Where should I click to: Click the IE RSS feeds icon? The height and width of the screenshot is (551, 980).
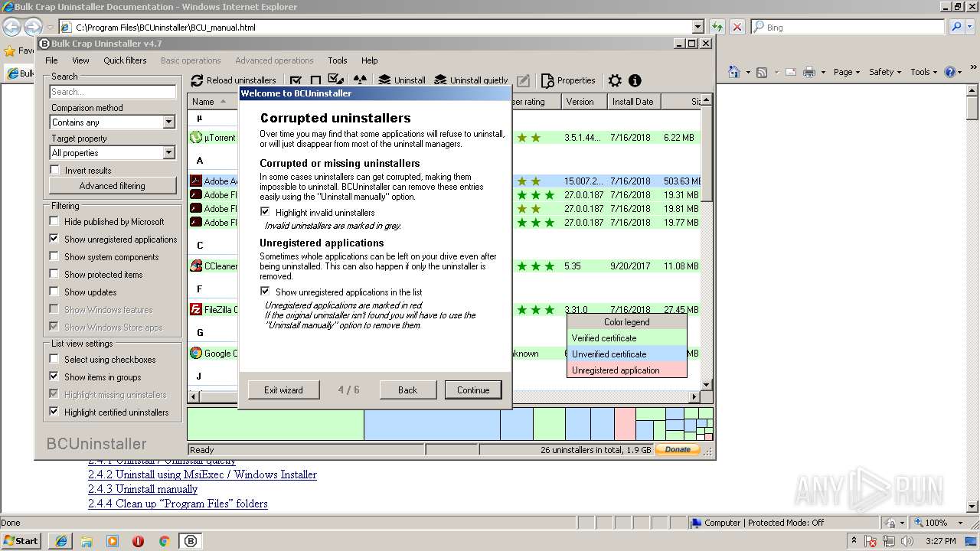(x=762, y=72)
